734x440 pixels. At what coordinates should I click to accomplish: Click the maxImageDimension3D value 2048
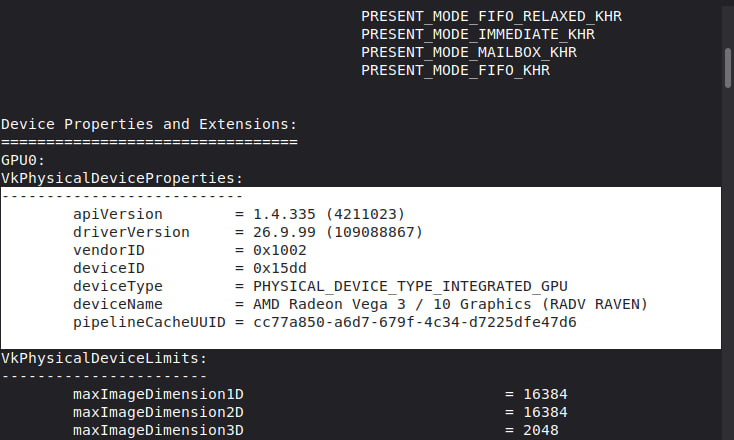pos(541,430)
